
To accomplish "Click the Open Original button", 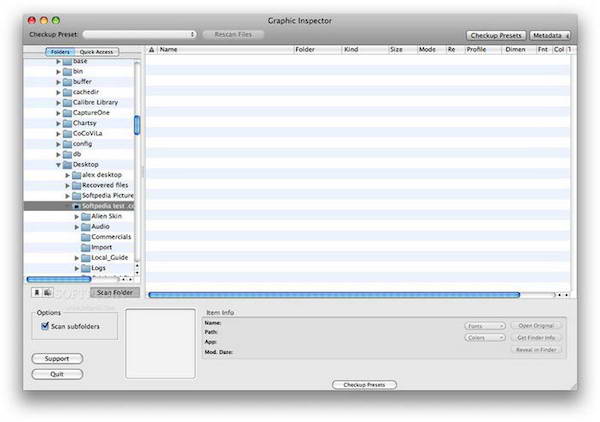I will 536,326.
